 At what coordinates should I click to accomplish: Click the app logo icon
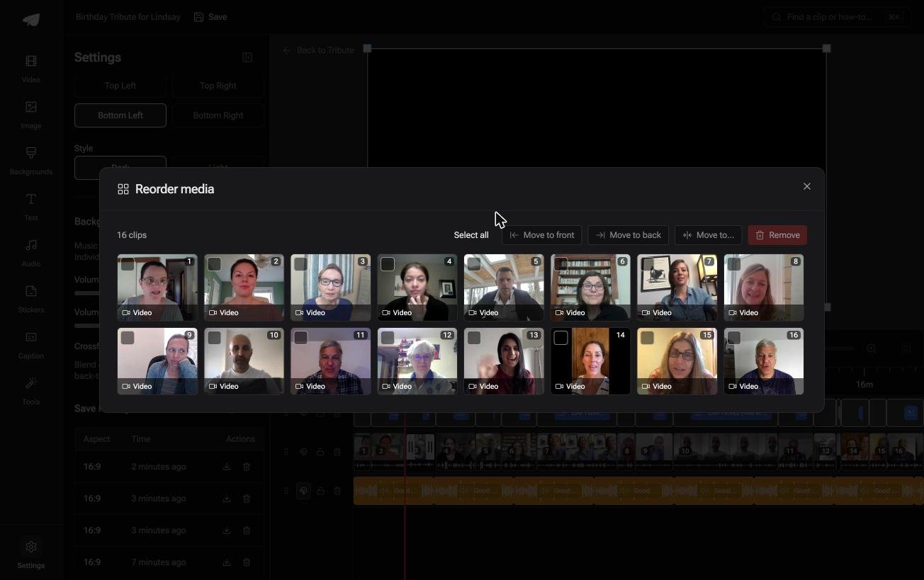[x=31, y=20]
